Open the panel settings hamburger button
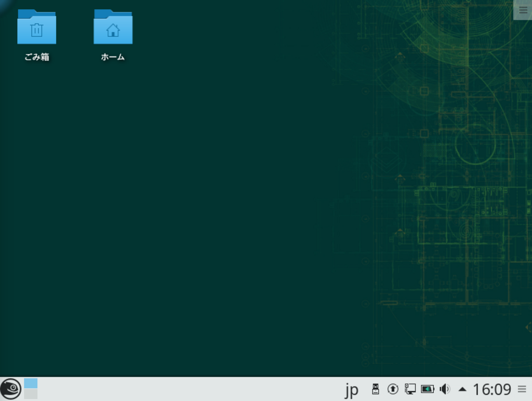Image resolution: width=532 pixels, height=401 pixels. coord(522,389)
